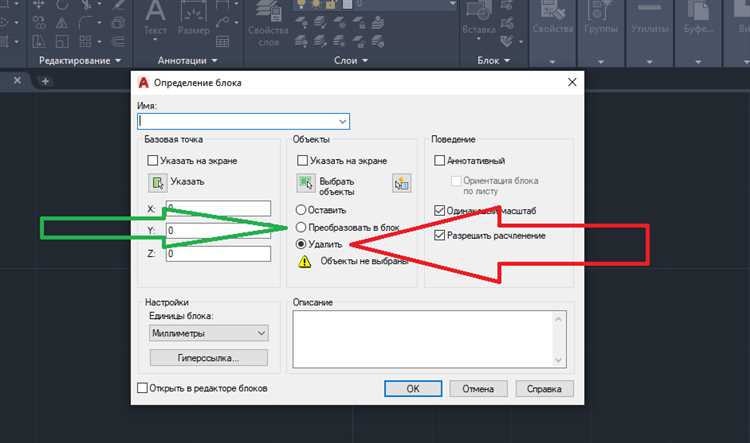Select Преобразовать в блок radio option
This screenshot has width=750, height=443.
pyautogui.click(x=300, y=227)
